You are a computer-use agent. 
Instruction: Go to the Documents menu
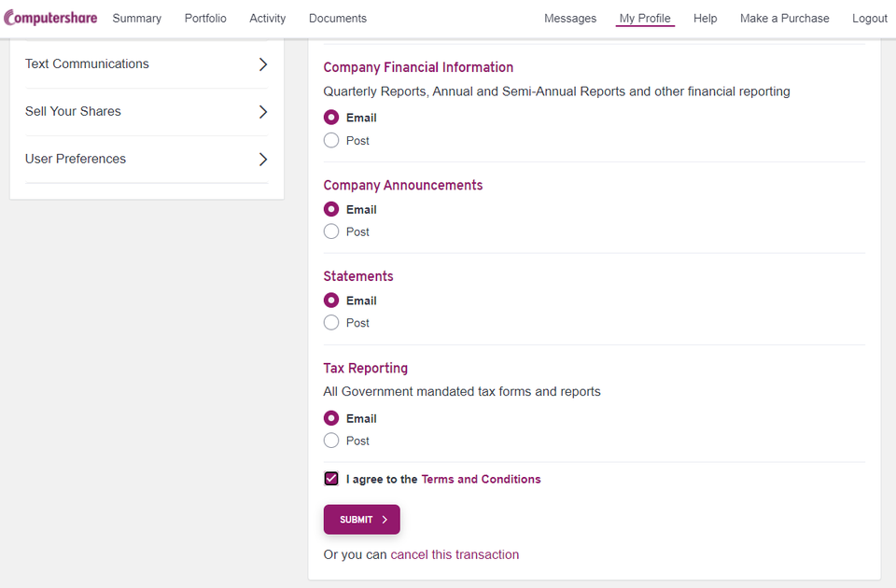(x=338, y=19)
